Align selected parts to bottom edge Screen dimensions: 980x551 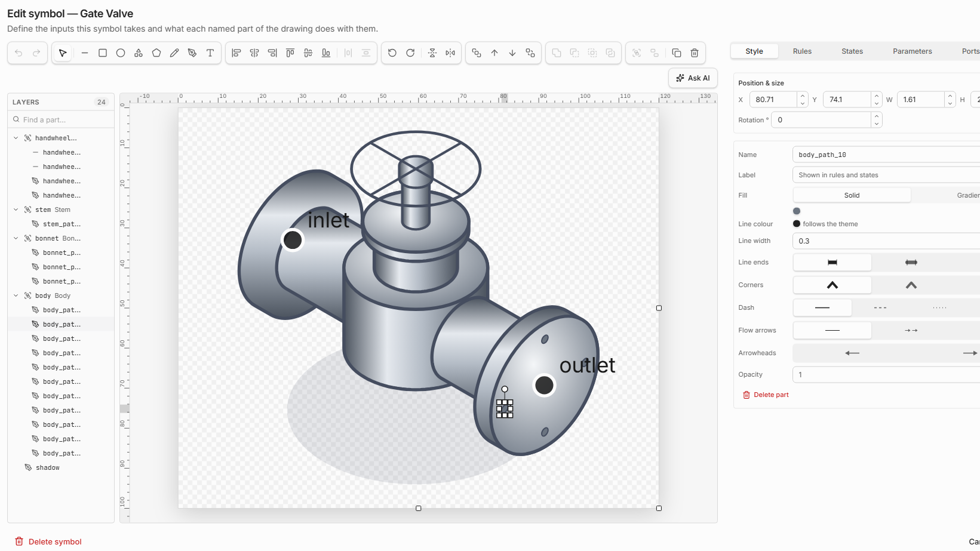point(326,53)
